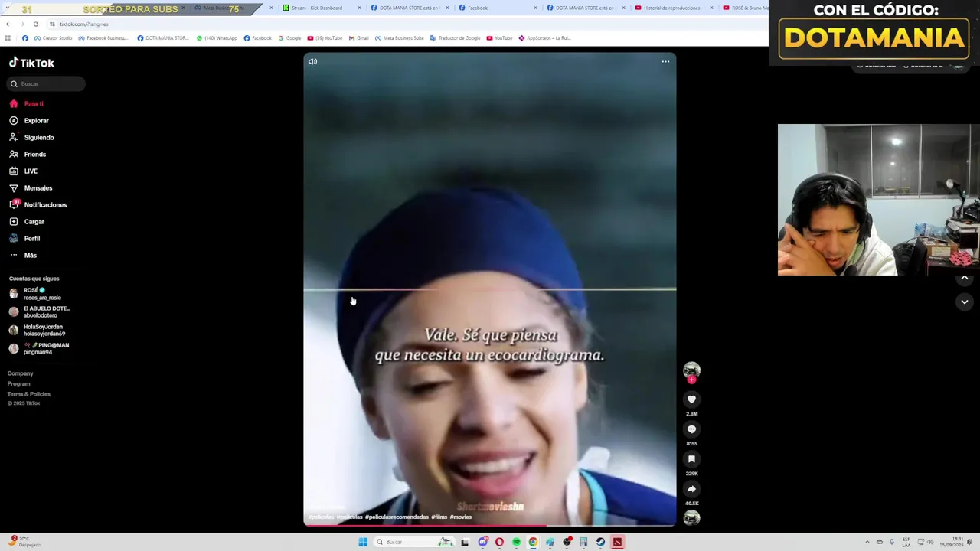Bookmark the video to favorites
Viewport: 980px width, 551px height.
(x=691, y=459)
